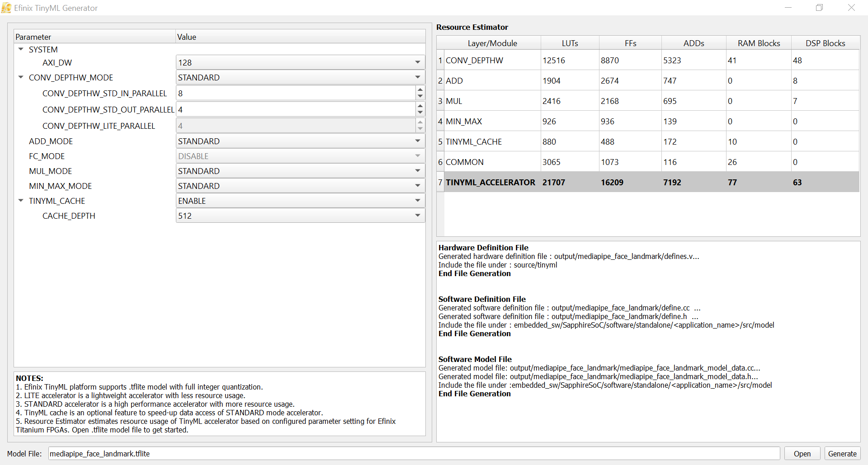The width and height of the screenshot is (868, 465).
Task: Open the TINYML_CACHE ENABLE dropdown
Action: tap(300, 201)
